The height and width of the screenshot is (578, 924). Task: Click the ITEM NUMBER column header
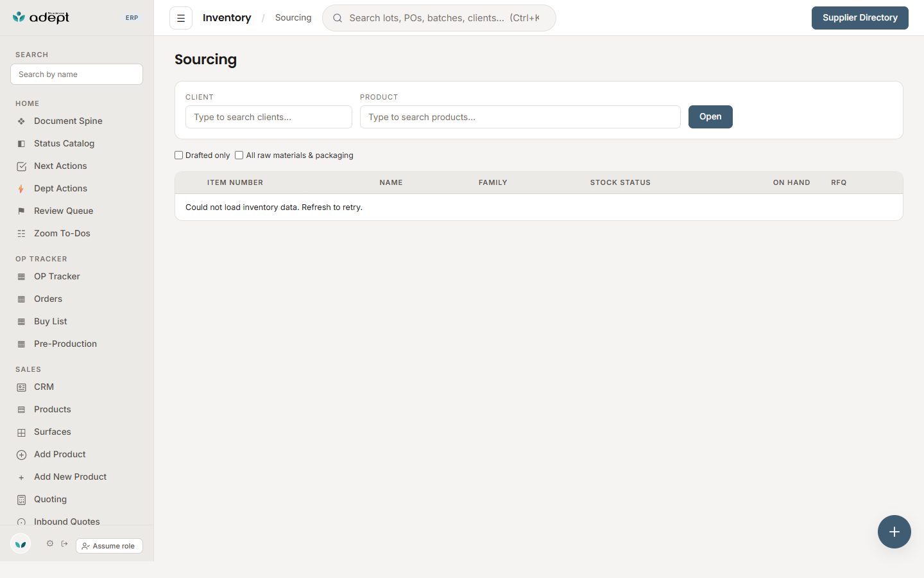click(x=235, y=183)
